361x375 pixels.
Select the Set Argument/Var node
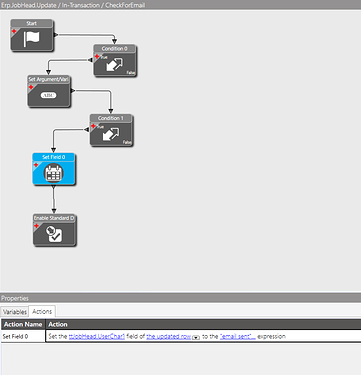coord(49,91)
